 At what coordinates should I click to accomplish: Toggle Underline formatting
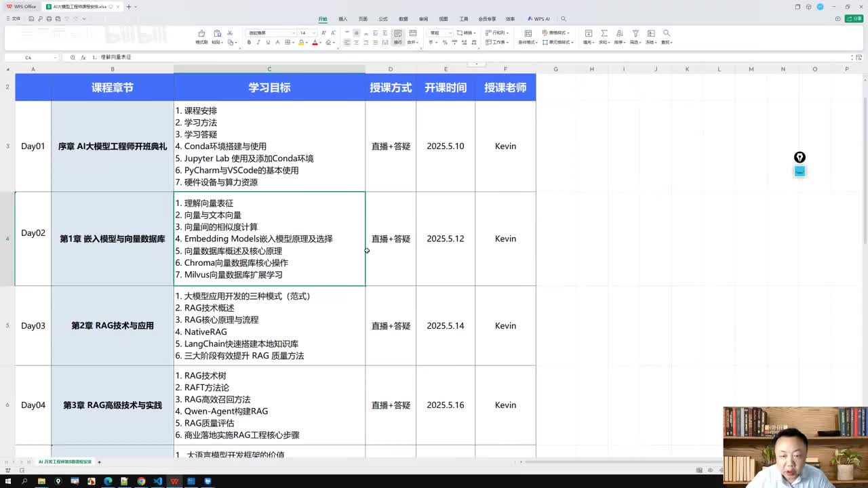click(x=268, y=42)
